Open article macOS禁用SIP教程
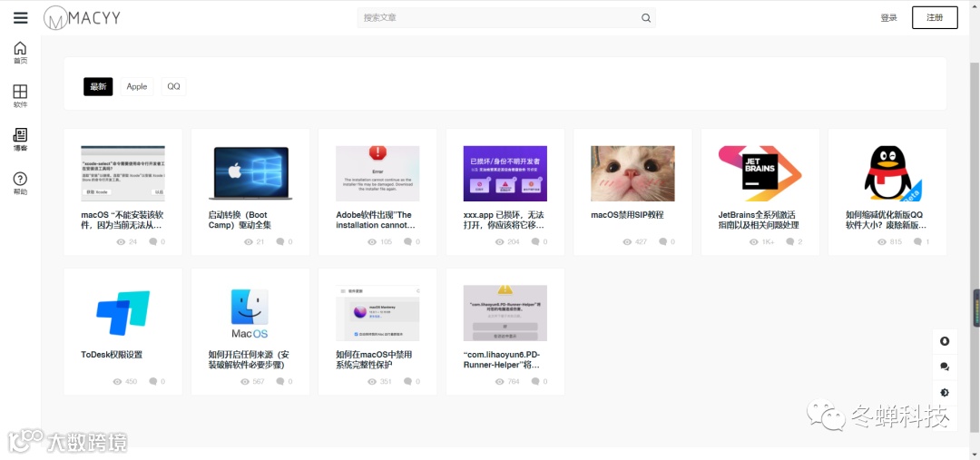980x460 pixels. click(x=627, y=215)
